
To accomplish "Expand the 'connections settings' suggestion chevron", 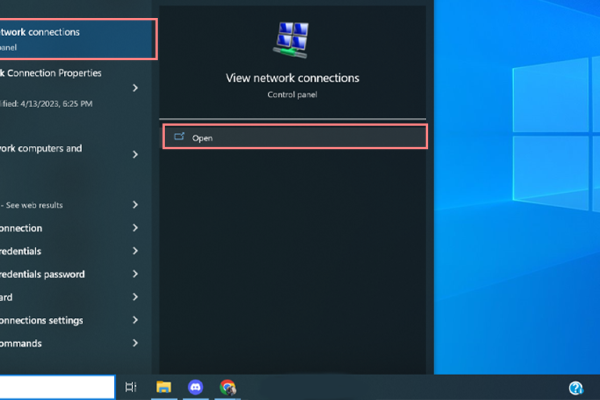I will [x=135, y=320].
